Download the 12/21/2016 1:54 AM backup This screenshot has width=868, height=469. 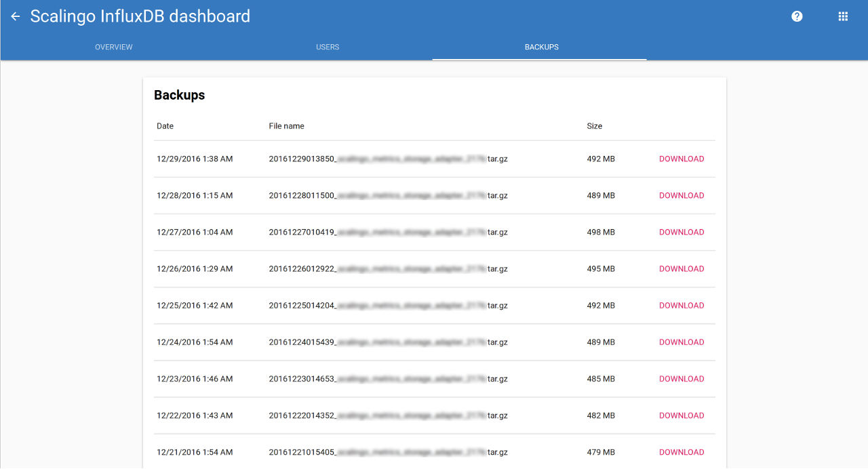click(682, 452)
